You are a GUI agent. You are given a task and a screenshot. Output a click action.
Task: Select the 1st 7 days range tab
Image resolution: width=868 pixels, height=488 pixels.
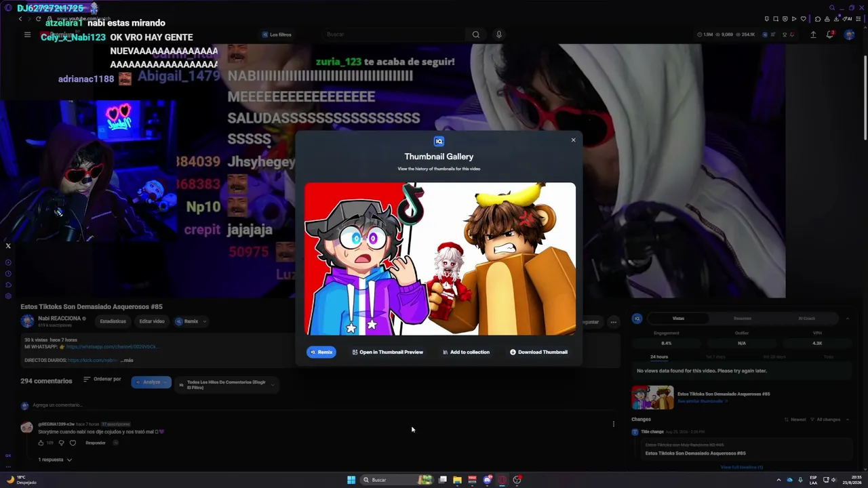pos(715,357)
